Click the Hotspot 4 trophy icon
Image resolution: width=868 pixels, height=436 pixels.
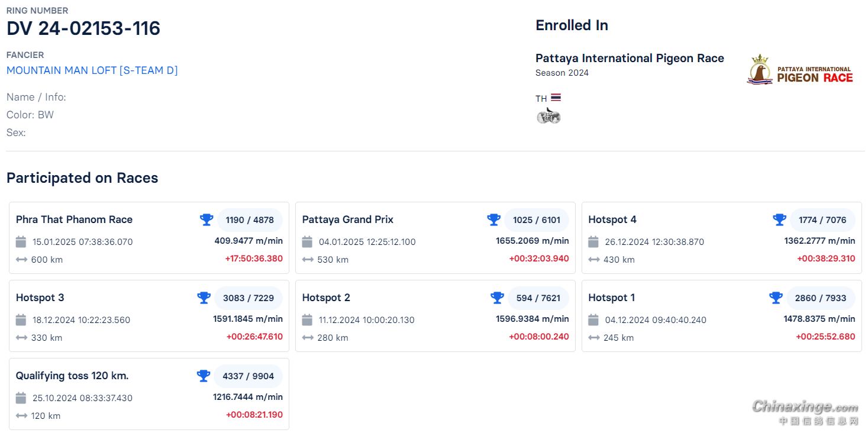[779, 220]
